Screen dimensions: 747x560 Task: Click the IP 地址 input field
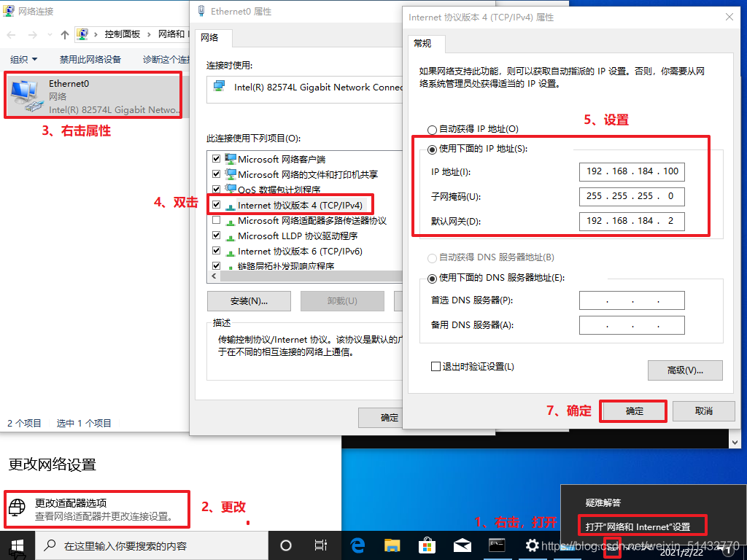click(632, 171)
